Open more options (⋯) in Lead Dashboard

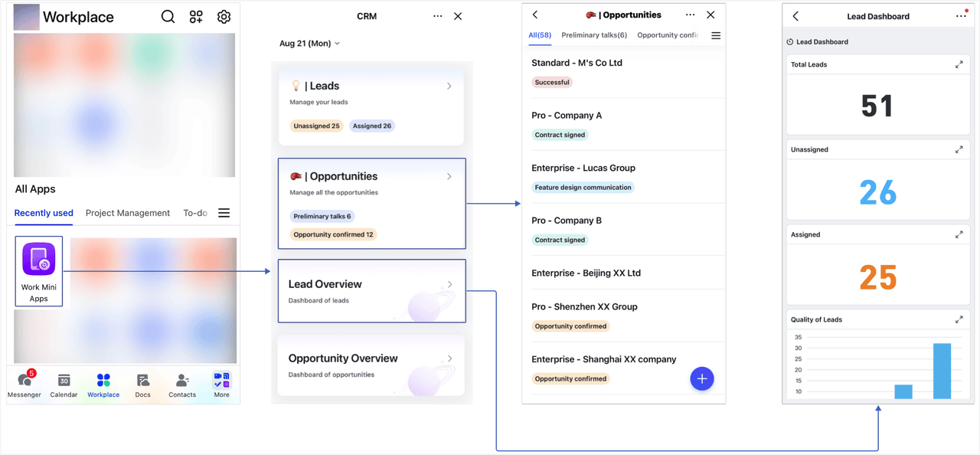(962, 15)
